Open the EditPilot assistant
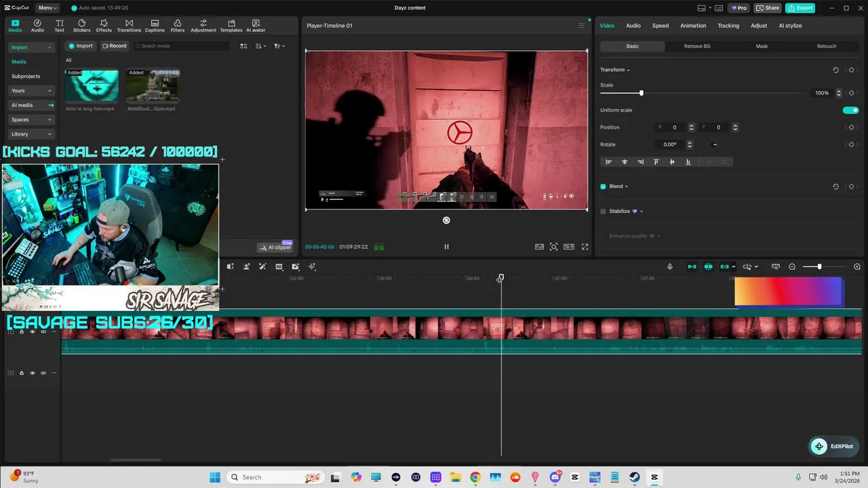 pyautogui.click(x=834, y=446)
